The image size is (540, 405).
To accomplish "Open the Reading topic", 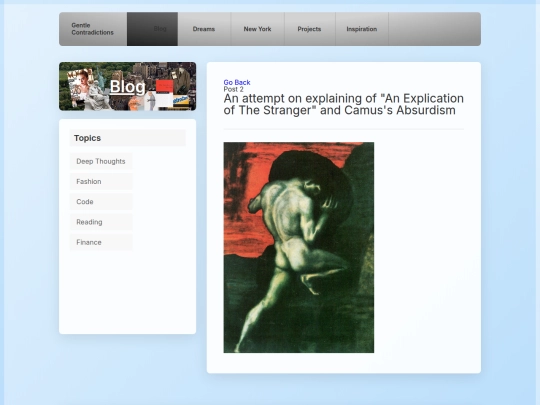I will pos(101,222).
